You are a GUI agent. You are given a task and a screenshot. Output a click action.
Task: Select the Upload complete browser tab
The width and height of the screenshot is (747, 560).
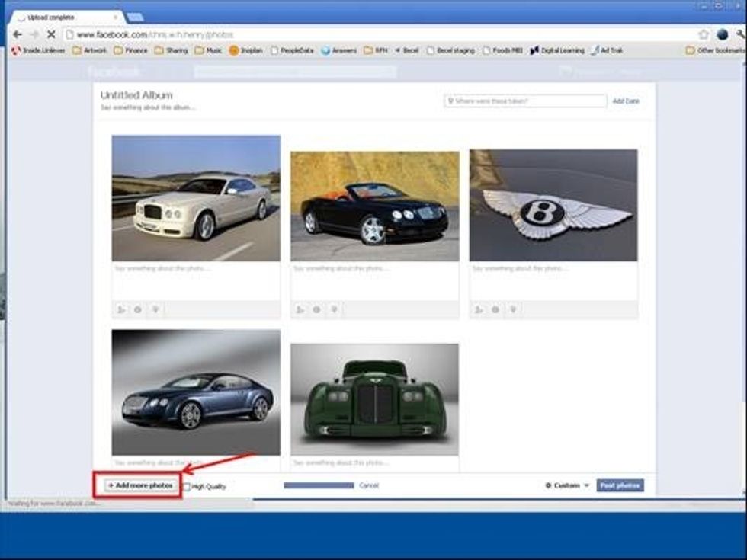coord(67,17)
